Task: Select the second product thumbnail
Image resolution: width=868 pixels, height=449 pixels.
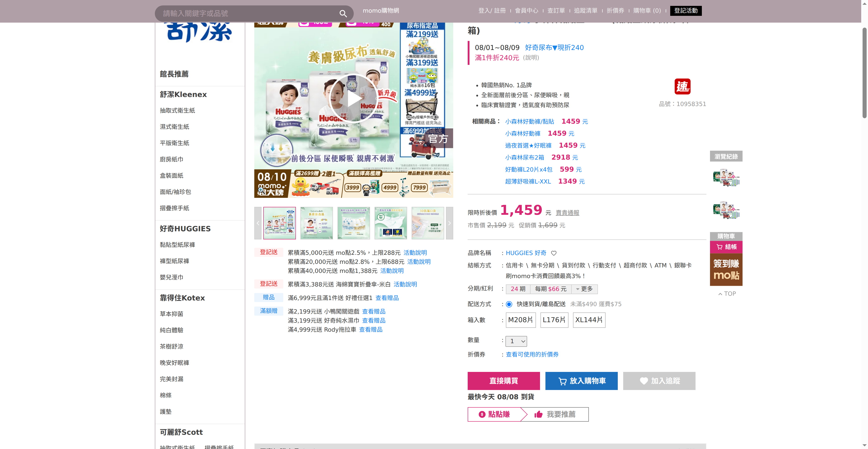Action: click(x=316, y=223)
